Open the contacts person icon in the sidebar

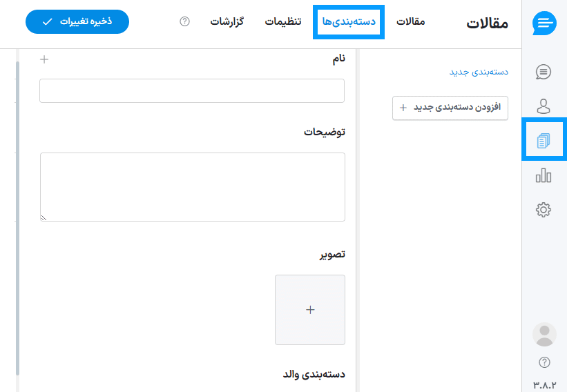click(x=544, y=106)
